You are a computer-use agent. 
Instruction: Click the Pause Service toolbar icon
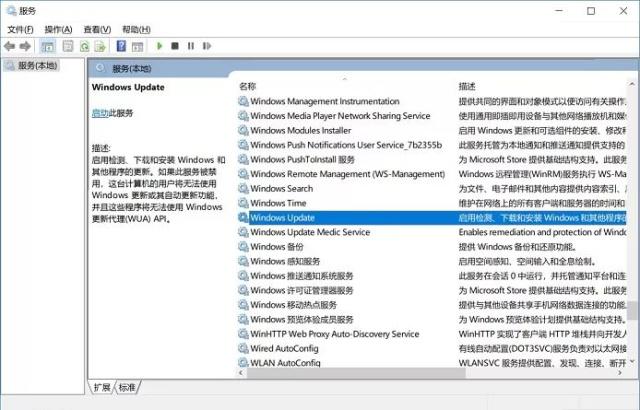point(190,46)
